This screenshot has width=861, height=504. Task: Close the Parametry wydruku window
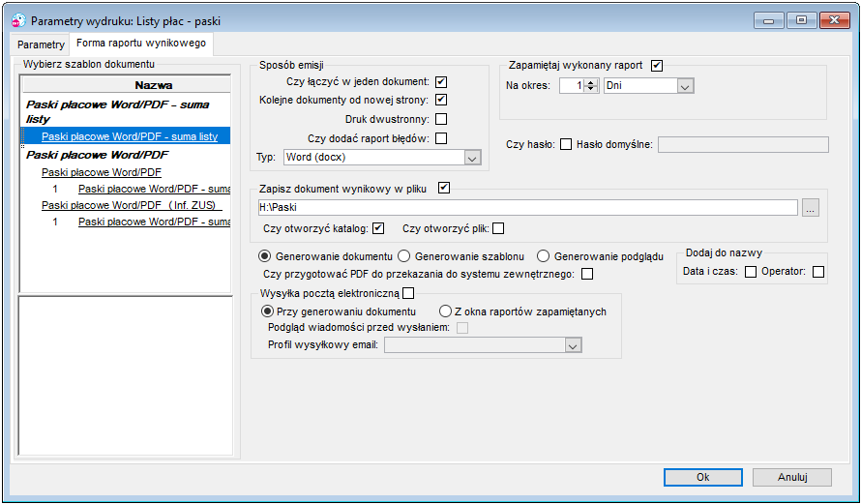(x=835, y=20)
